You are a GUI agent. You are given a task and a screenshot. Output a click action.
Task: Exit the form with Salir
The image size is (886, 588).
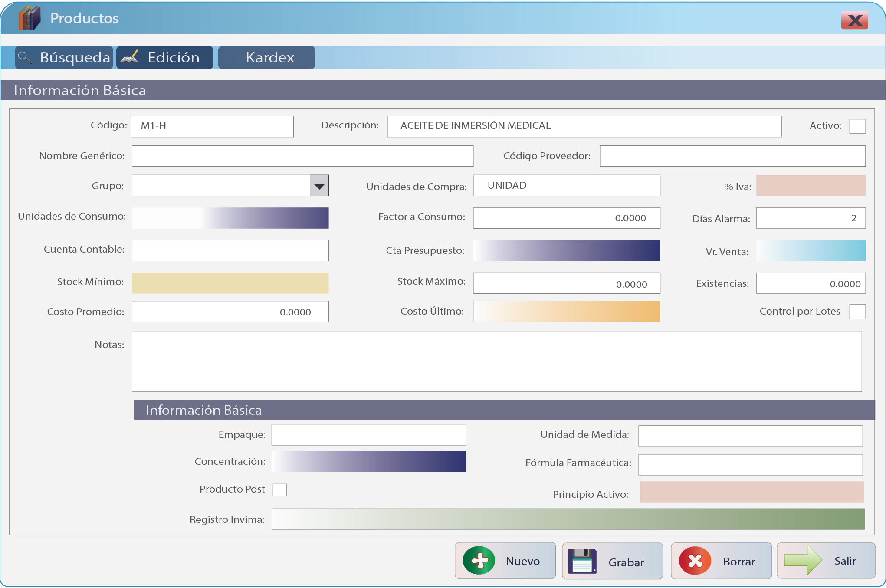click(x=826, y=560)
